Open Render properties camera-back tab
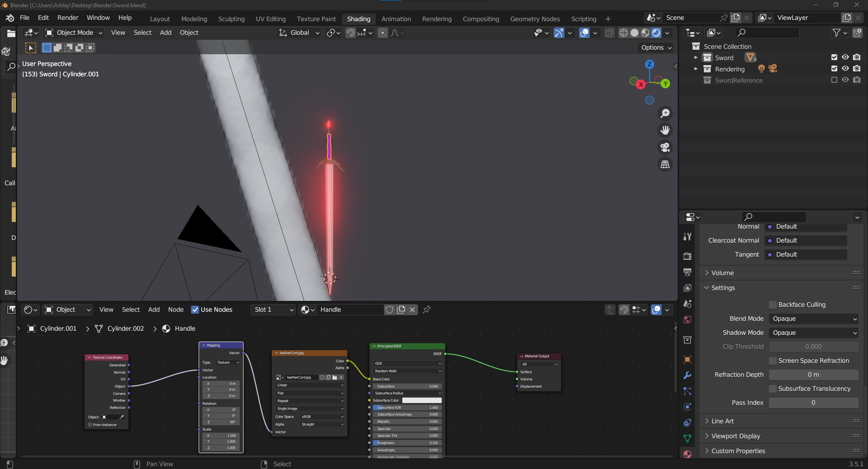Screen dimensions: 868x469 tap(687, 256)
